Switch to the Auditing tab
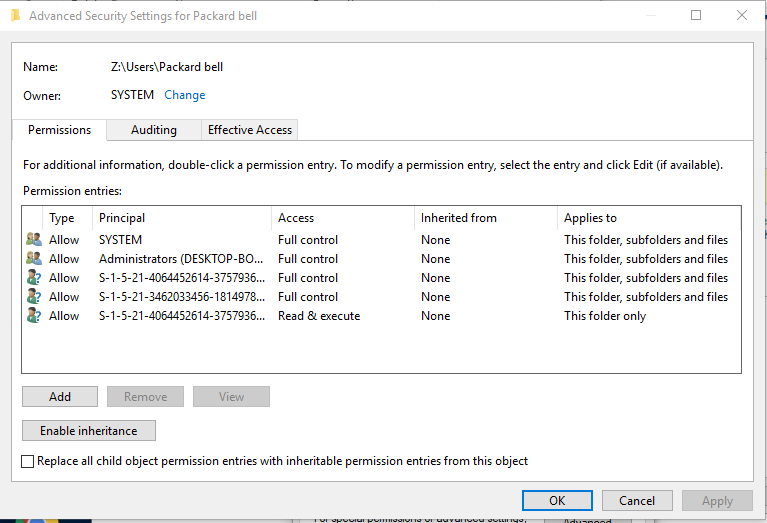 [153, 130]
